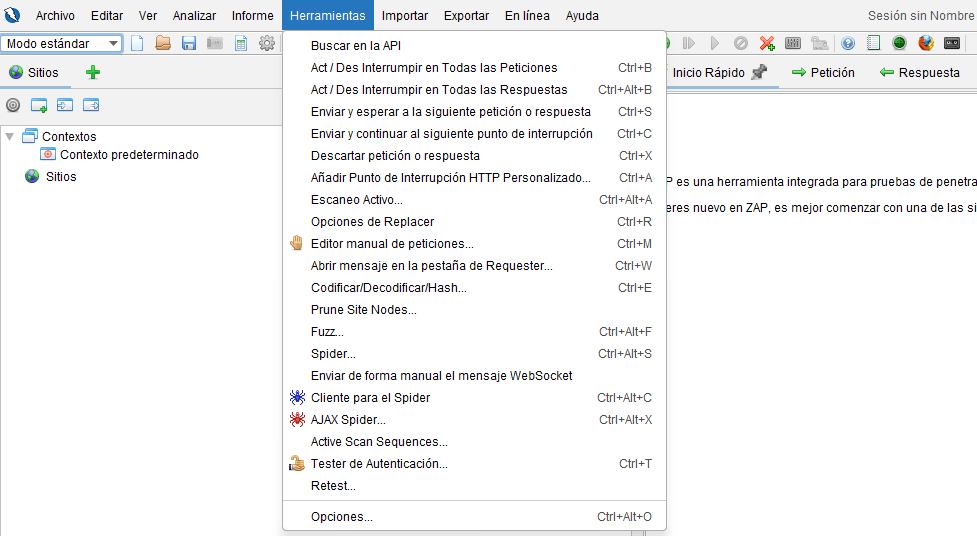Viewport: 977px width, 536px height.
Task: Click Opciones at bottom of menu
Action: click(342, 517)
